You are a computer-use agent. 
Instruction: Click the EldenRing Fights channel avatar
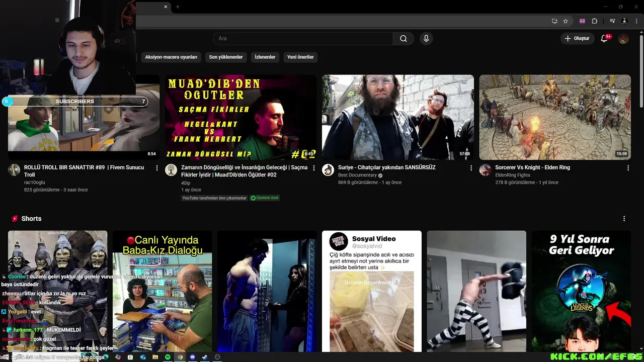[486, 169]
